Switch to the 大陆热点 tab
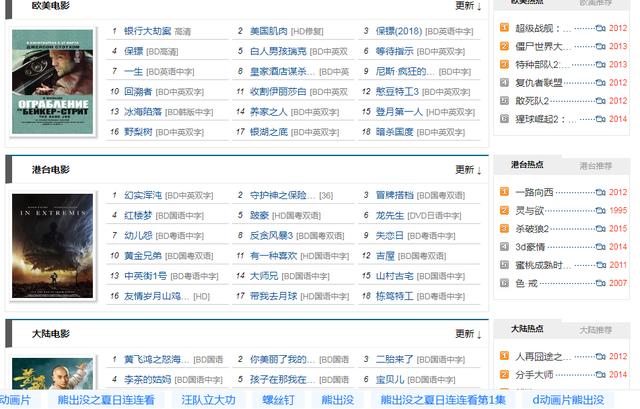This screenshot has width=640, height=409. coord(527,329)
